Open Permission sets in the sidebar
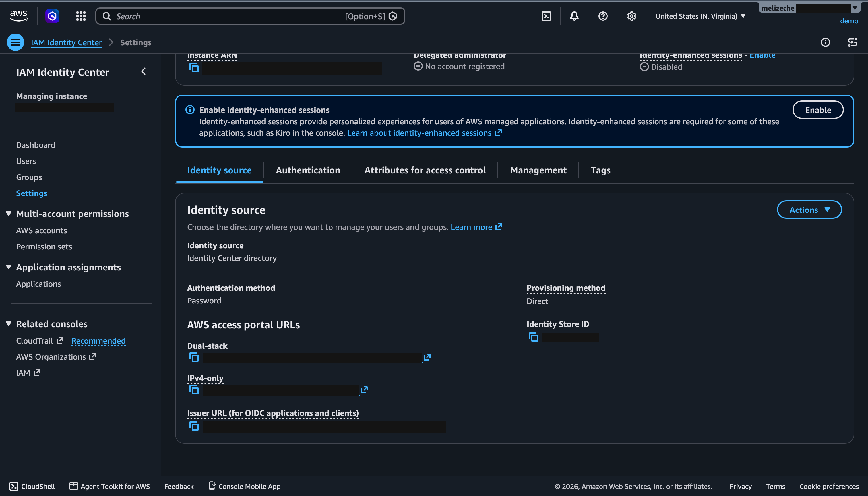868x496 pixels. pyautogui.click(x=44, y=247)
